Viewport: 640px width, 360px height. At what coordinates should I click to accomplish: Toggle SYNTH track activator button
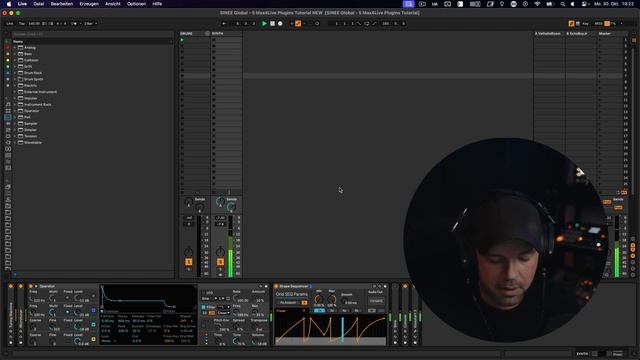(220, 262)
